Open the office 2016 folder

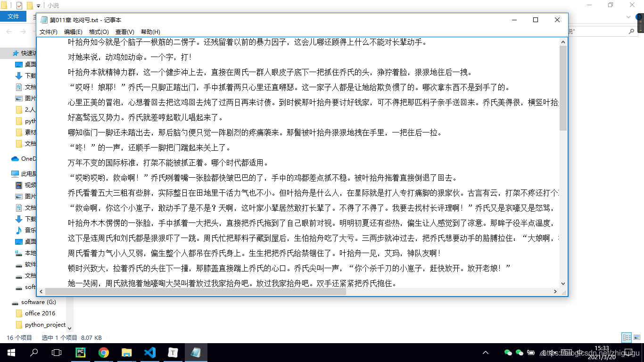tap(40, 313)
